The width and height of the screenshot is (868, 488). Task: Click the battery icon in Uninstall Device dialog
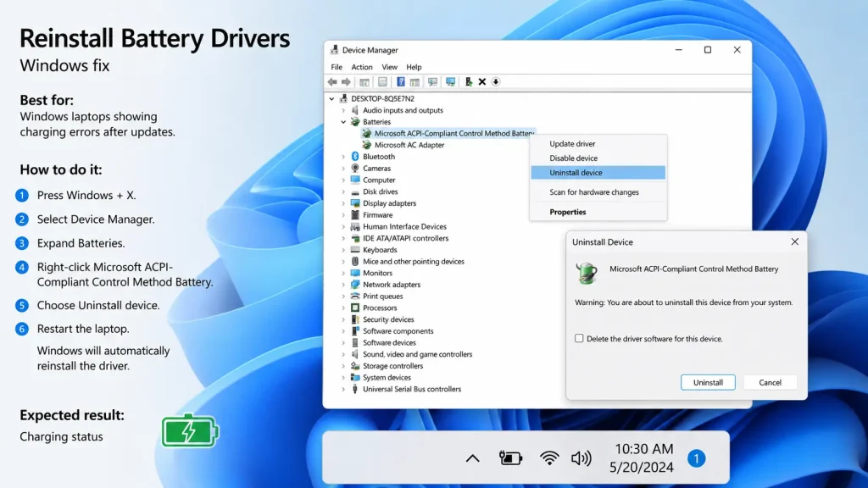587,274
